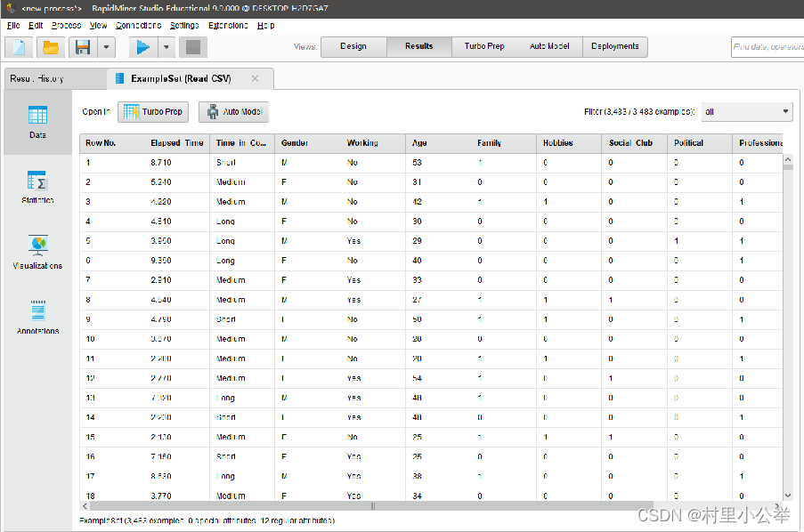Screen dimensions: 804x532
Task: Switch to the Deployments view
Action: click(x=615, y=46)
